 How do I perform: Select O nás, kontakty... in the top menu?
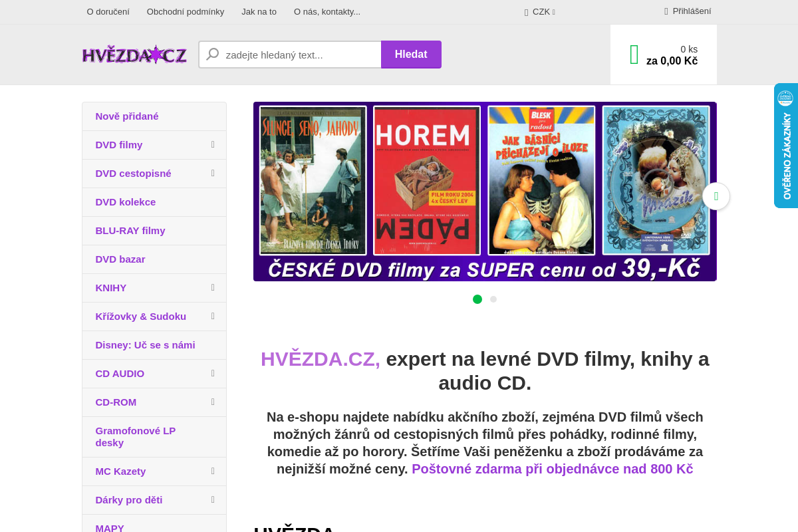(327, 11)
